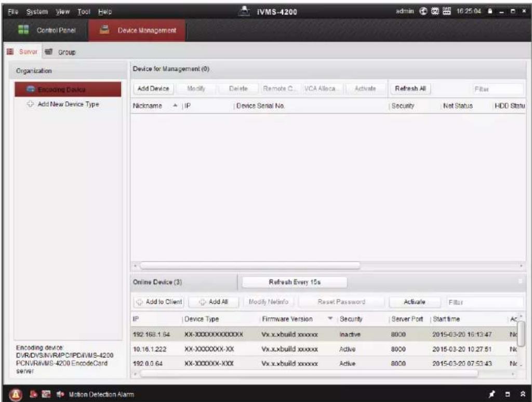Select Encoding Device in Organization tree
The height and width of the screenshot is (402, 532).
pos(68,89)
